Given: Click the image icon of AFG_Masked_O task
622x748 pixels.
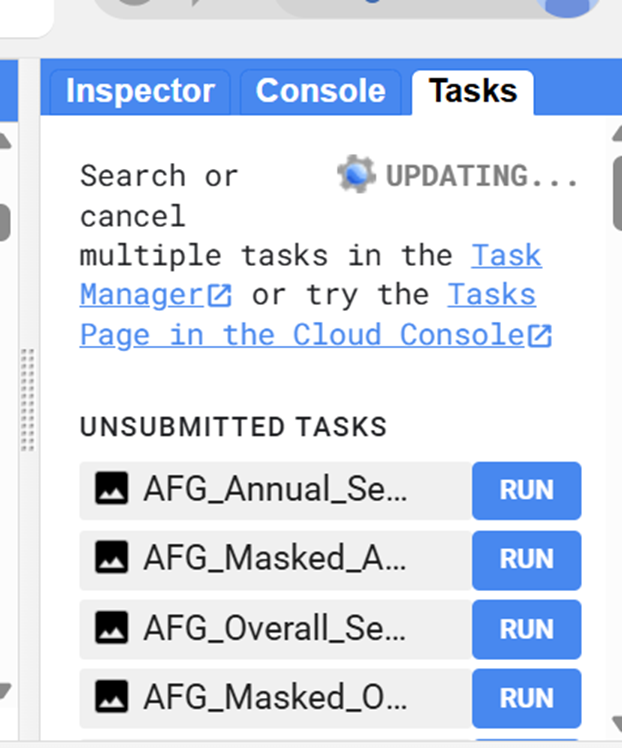Looking at the screenshot, I should tap(112, 697).
